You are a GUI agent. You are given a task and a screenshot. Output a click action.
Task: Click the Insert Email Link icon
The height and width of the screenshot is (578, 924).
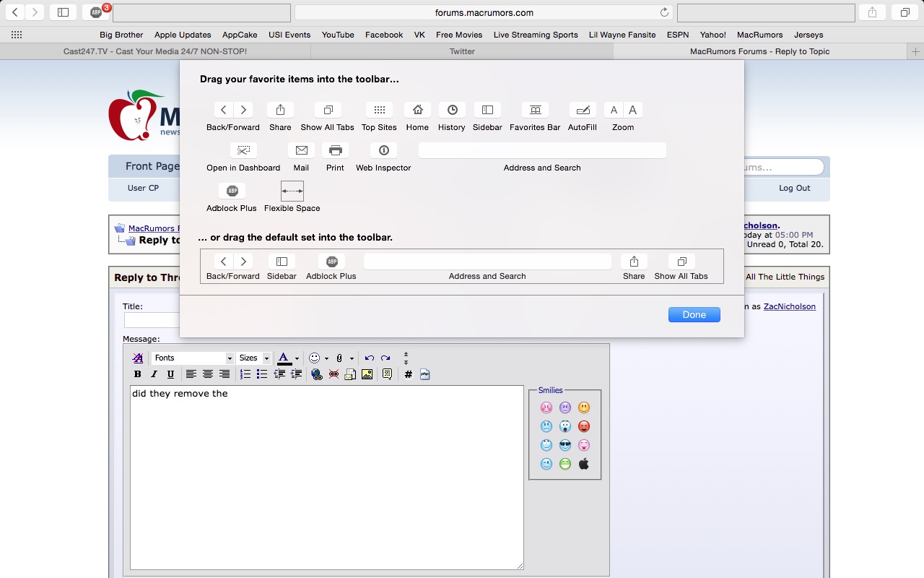(x=350, y=374)
